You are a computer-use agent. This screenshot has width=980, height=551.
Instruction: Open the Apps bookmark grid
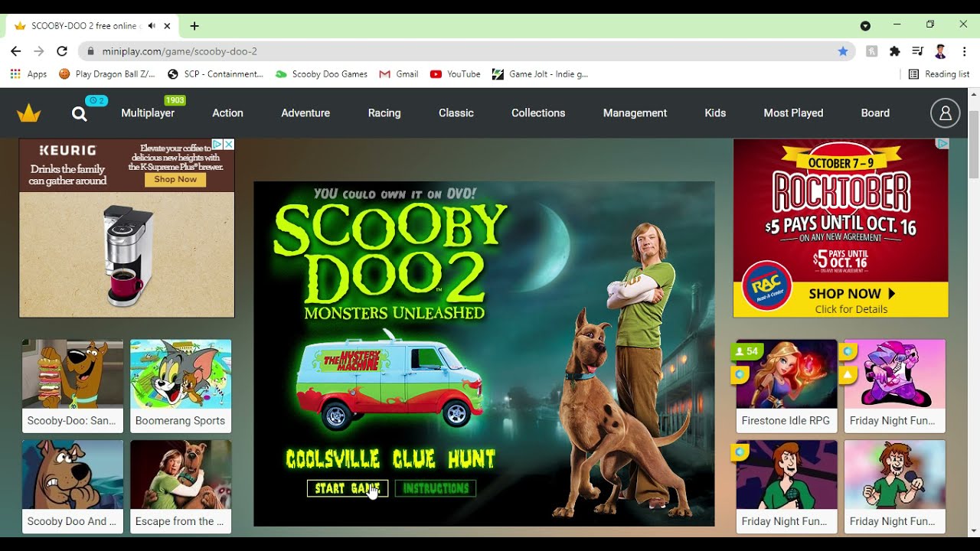[x=28, y=74]
